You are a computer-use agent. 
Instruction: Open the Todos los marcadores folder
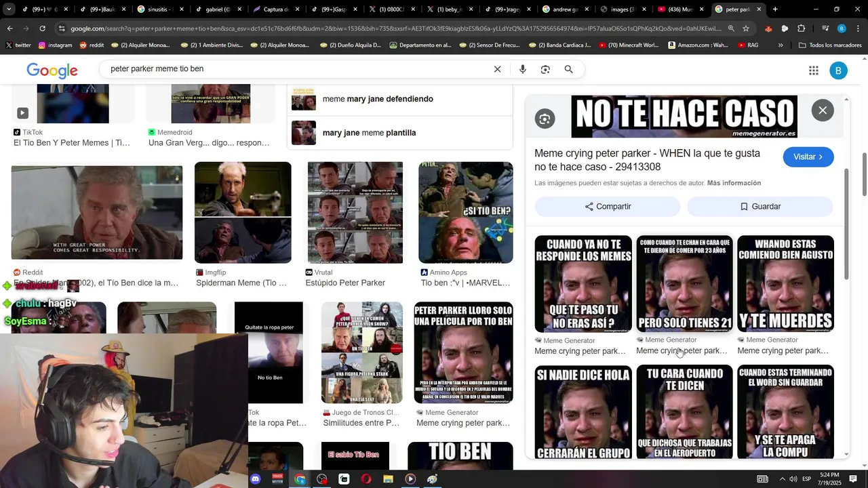click(x=831, y=45)
